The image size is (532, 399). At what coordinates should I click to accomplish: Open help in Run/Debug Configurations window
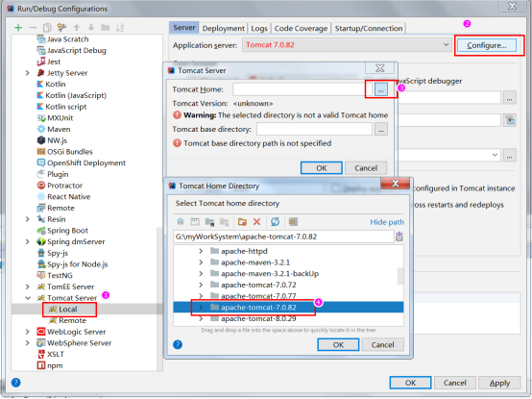point(15,383)
